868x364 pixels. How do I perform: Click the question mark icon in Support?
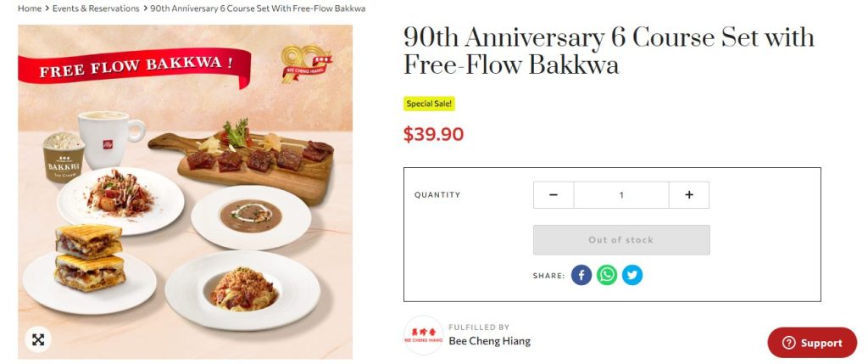pyautogui.click(x=788, y=343)
